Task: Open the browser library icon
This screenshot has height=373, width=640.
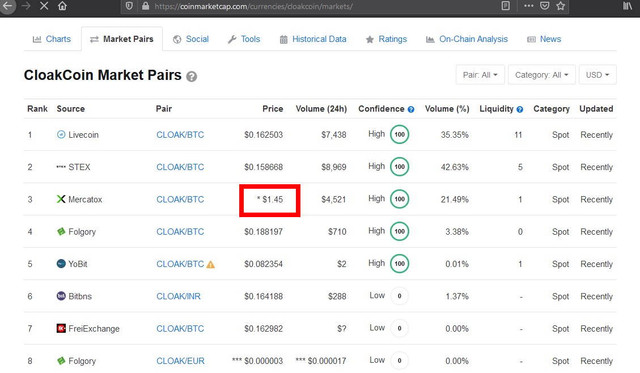Action: tap(627, 6)
